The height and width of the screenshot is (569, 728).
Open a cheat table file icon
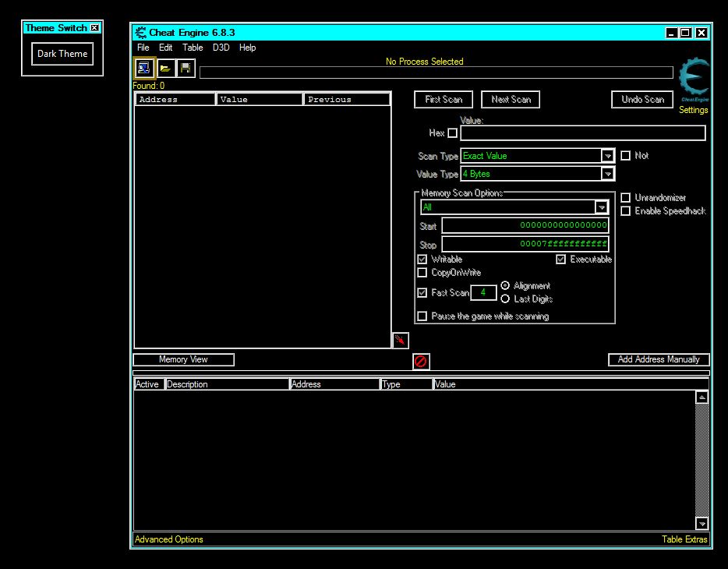pyautogui.click(x=166, y=69)
